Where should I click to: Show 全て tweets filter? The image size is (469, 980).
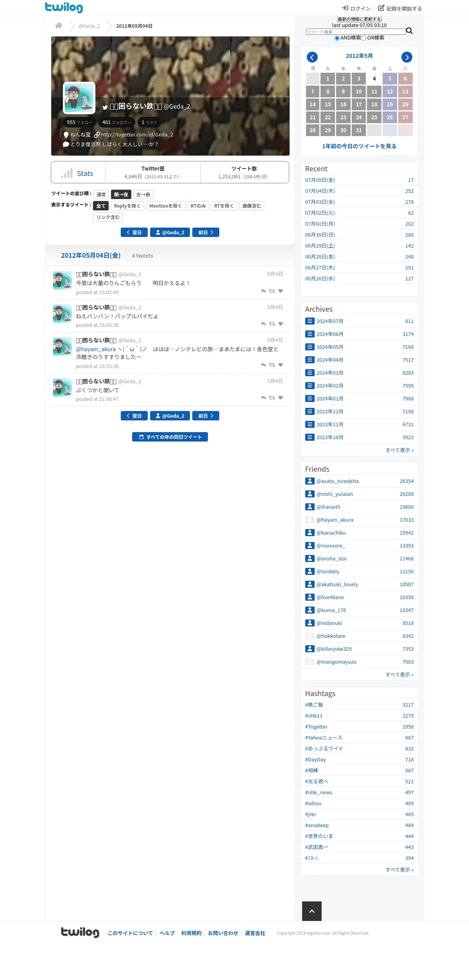101,206
